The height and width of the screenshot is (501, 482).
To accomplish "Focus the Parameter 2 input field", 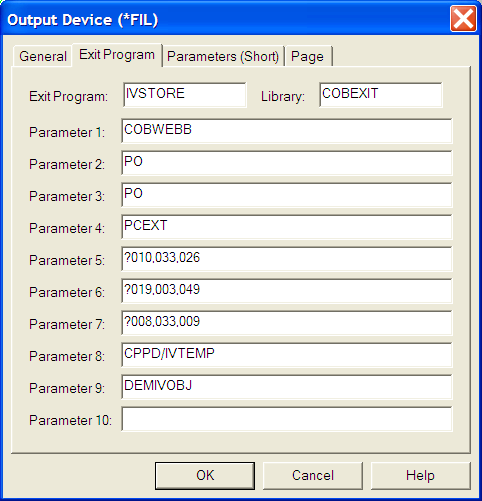I will pos(287,163).
